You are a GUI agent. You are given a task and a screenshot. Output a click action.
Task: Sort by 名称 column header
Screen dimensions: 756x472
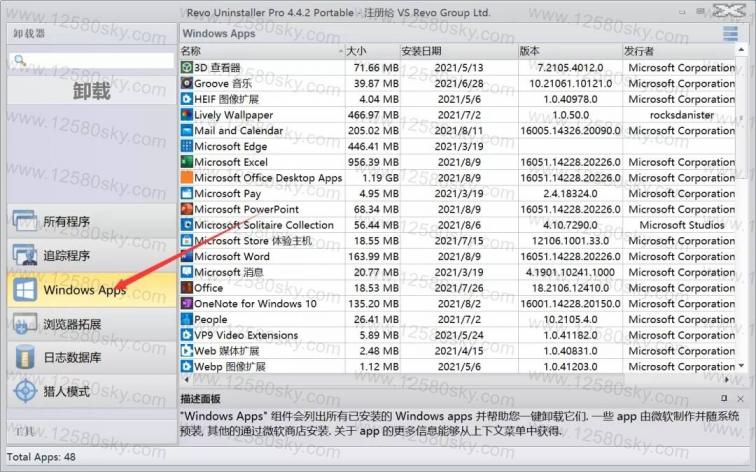pos(262,51)
